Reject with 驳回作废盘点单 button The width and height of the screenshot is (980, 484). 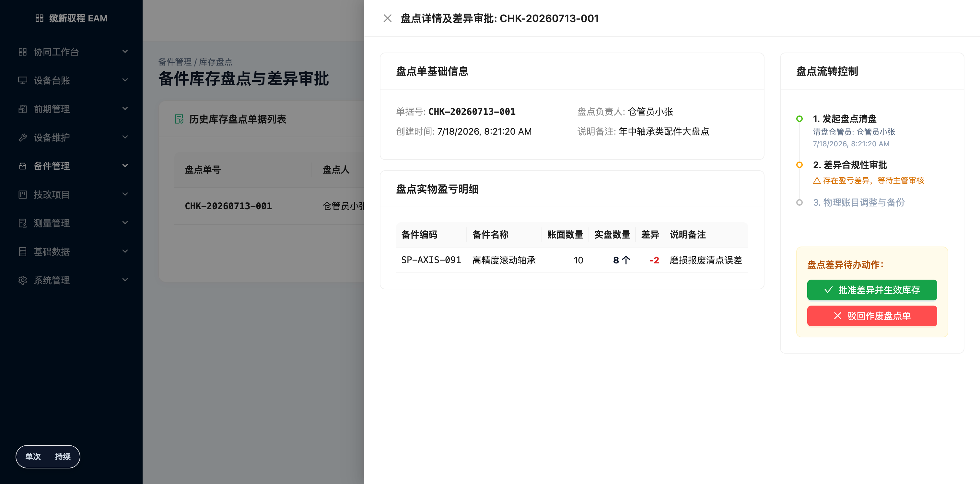coord(872,316)
